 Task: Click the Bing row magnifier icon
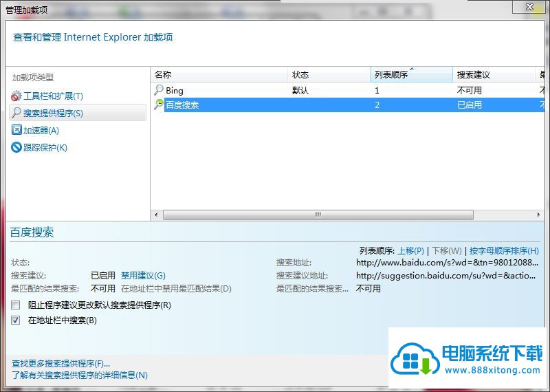point(159,90)
